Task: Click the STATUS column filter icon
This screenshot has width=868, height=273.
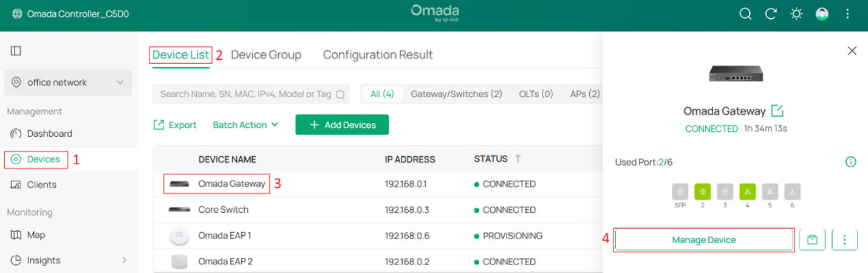Action: coord(518,159)
